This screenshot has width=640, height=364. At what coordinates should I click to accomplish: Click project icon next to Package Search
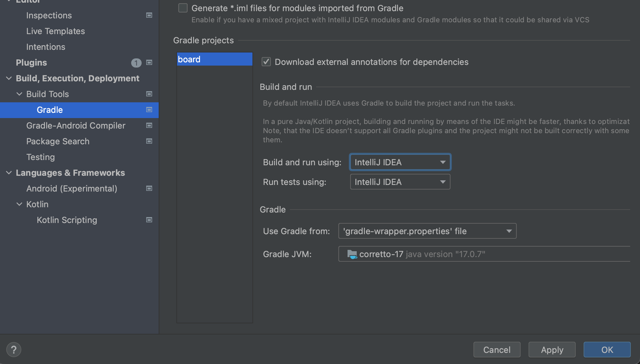[149, 141]
